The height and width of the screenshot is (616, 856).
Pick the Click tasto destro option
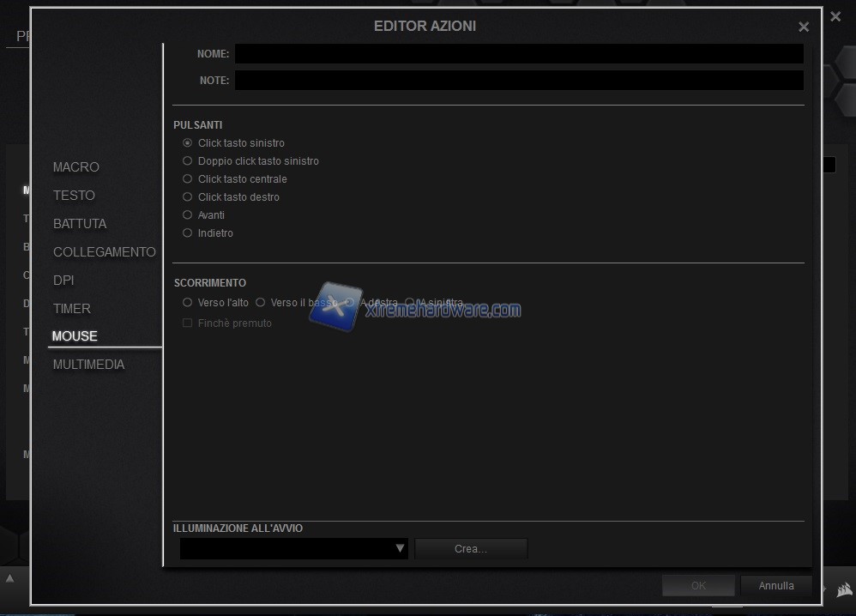pyautogui.click(x=188, y=197)
